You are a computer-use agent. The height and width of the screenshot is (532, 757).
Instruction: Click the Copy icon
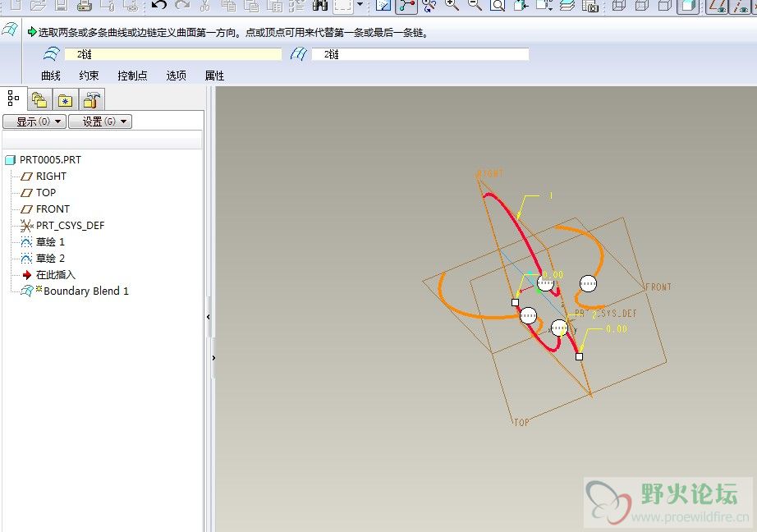(x=228, y=5)
